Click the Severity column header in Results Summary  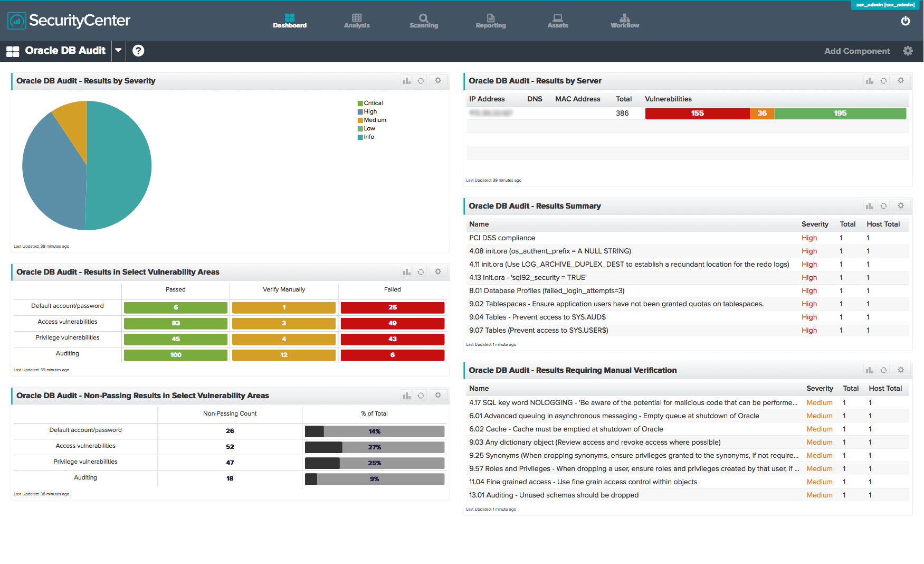pyautogui.click(x=815, y=224)
